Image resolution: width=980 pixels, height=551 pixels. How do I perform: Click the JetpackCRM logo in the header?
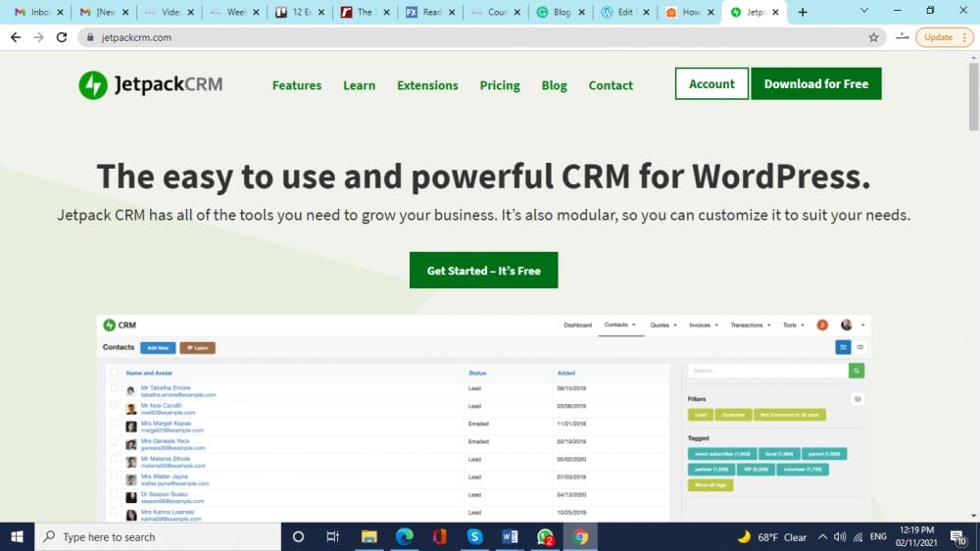[x=151, y=84]
